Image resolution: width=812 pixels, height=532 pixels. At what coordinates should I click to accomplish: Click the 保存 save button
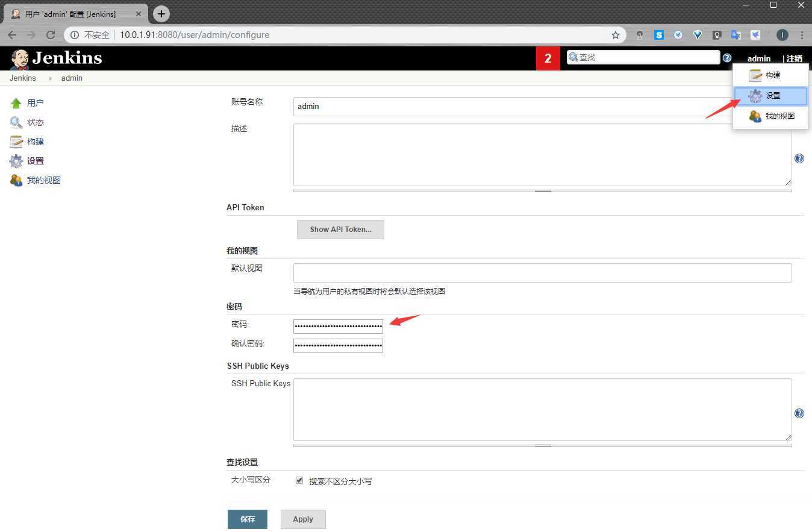click(247, 519)
